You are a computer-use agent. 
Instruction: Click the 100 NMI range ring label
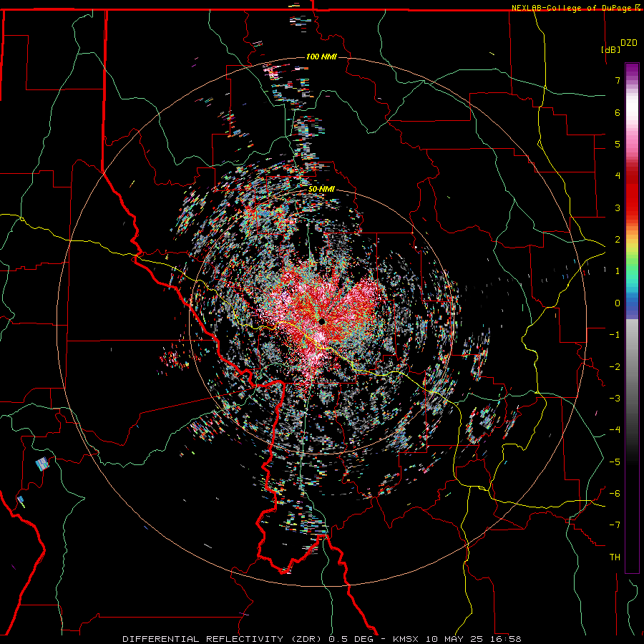point(321,57)
